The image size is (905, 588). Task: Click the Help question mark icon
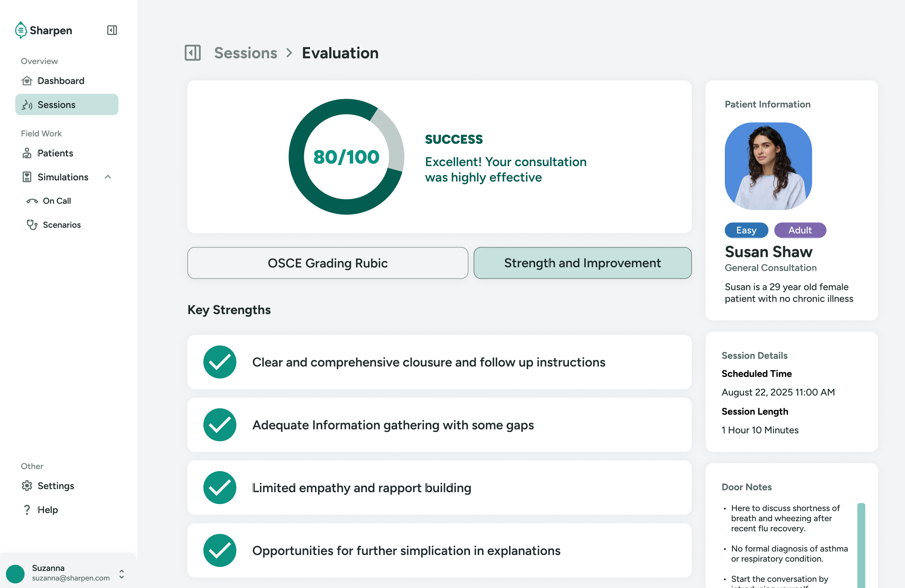pos(27,510)
